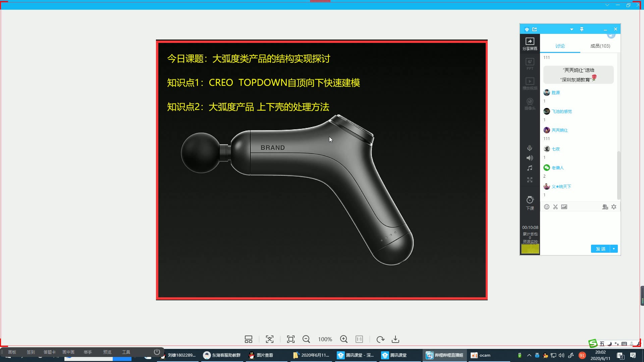Click the username 飞池的感觉 in chat
This screenshot has width=644, height=362.
[x=562, y=112]
